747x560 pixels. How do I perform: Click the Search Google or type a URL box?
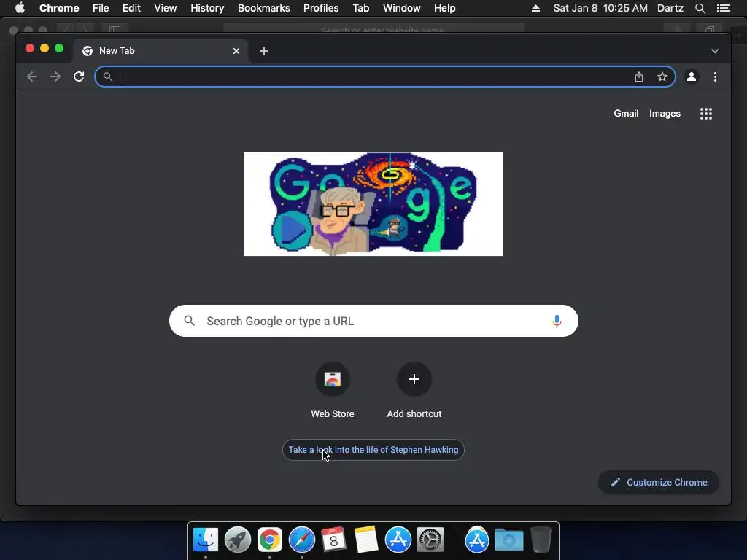pos(373,321)
